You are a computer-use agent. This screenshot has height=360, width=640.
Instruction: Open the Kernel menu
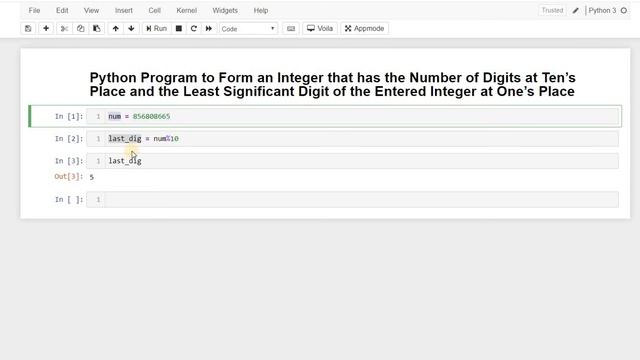(187, 11)
